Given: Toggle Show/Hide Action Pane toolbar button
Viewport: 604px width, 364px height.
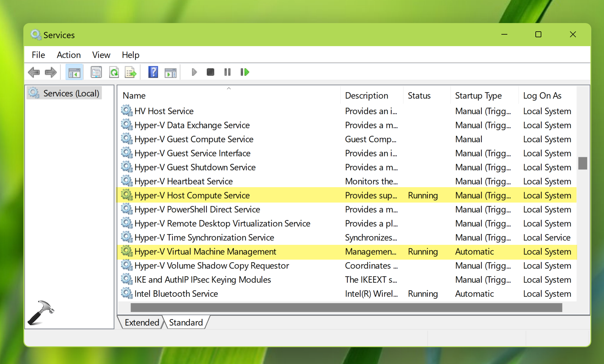Looking at the screenshot, I should [170, 72].
